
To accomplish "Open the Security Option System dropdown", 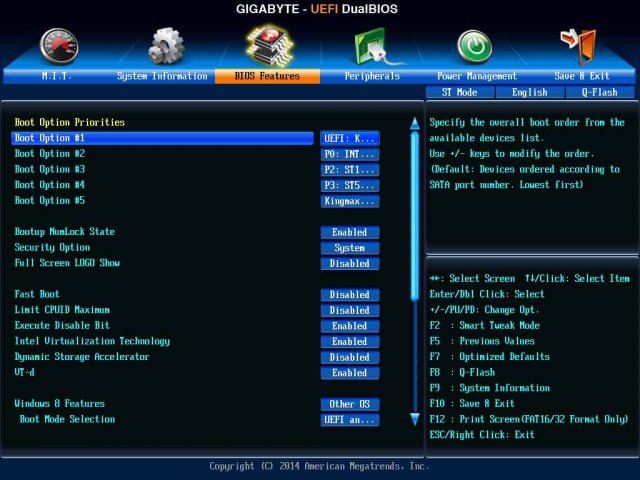I will [349, 248].
